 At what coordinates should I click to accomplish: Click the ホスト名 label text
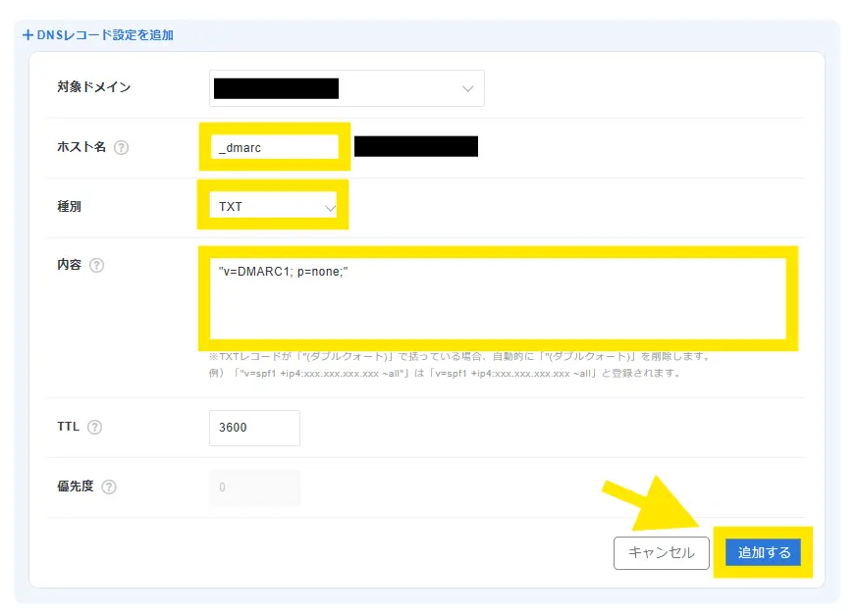pyautogui.click(x=80, y=148)
